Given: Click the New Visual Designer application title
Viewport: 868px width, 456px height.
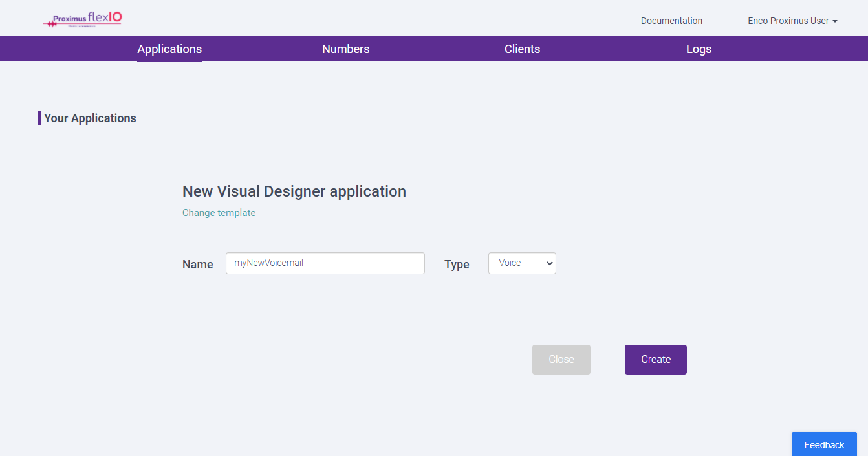Looking at the screenshot, I should click(x=294, y=191).
